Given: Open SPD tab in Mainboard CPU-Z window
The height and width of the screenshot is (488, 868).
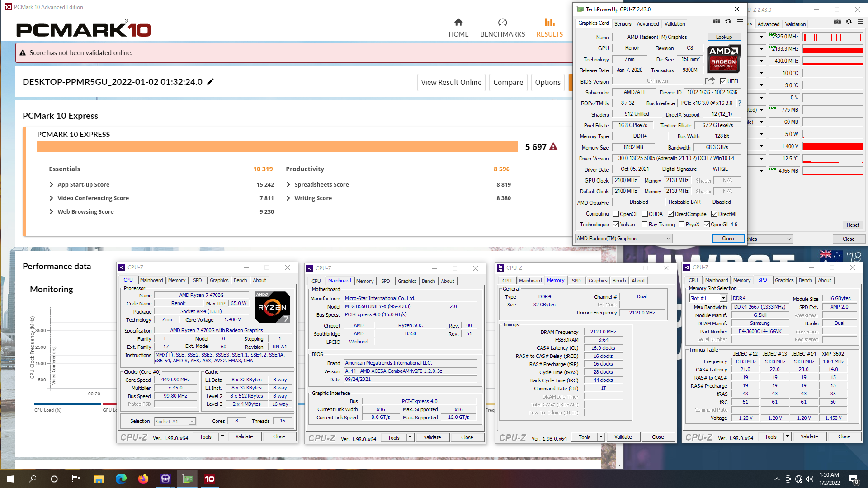Looking at the screenshot, I should (385, 281).
